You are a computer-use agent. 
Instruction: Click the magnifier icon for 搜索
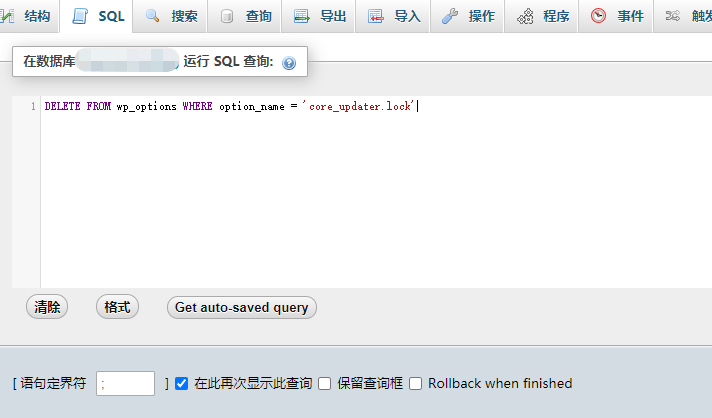point(153,16)
